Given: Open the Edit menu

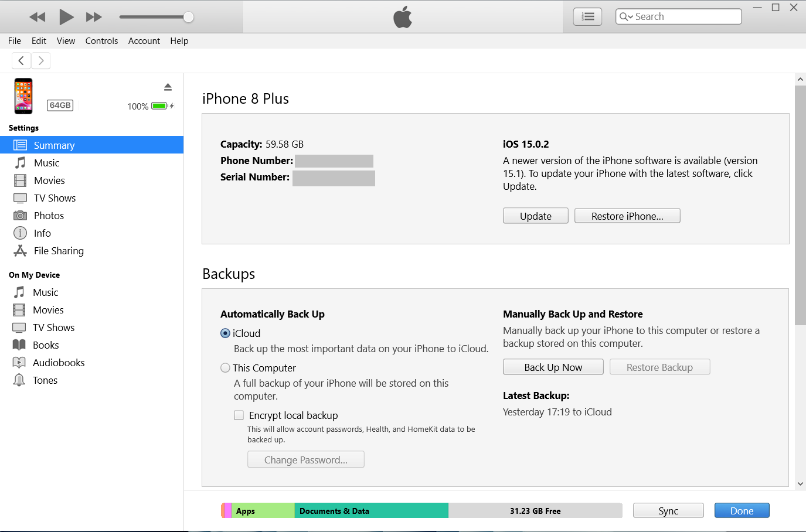Looking at the screenshot, I should tap(39, 41).
